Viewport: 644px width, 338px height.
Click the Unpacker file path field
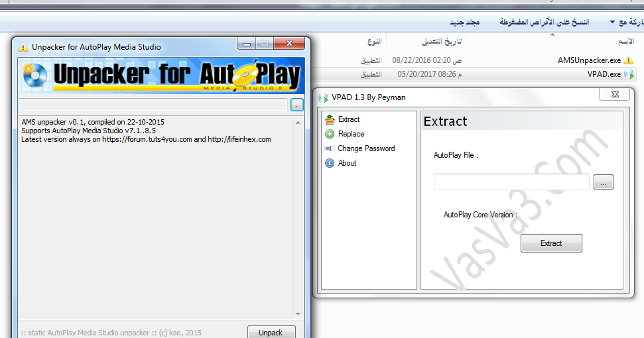pos(153,105)
